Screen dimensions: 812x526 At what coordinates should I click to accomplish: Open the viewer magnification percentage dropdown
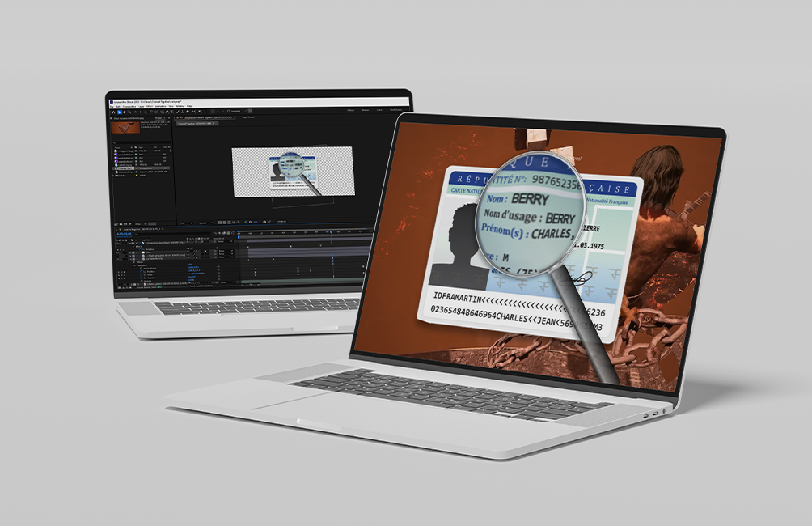(184, 222)
